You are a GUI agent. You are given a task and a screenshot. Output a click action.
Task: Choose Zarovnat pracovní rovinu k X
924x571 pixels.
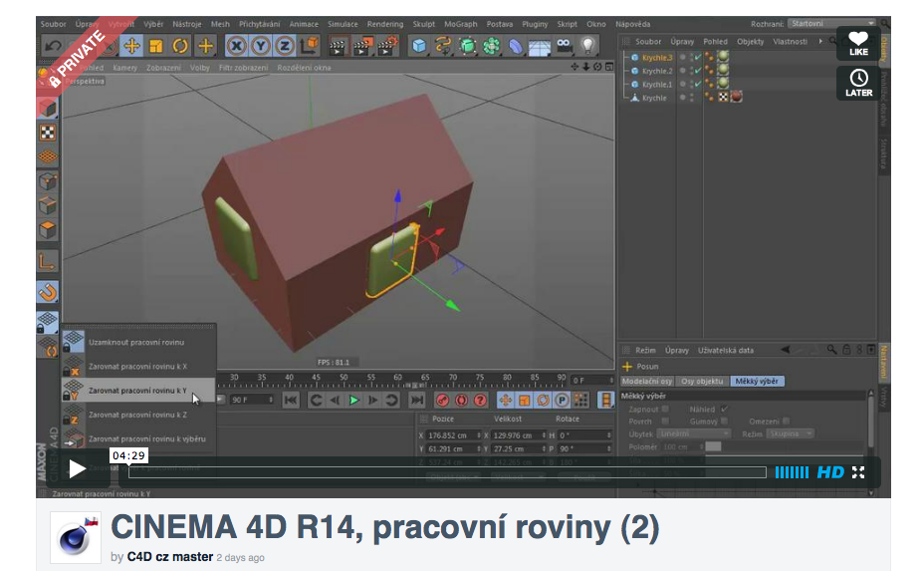coord(138,367)
